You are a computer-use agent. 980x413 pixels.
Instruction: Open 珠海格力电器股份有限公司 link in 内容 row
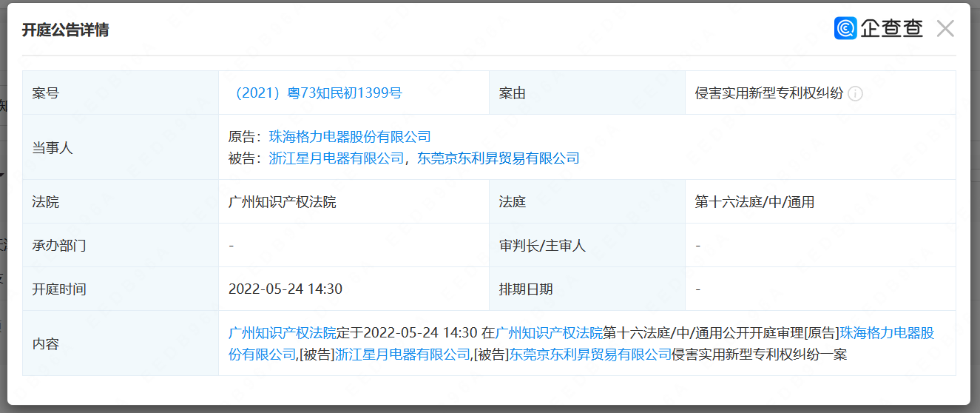click(888, 333)
